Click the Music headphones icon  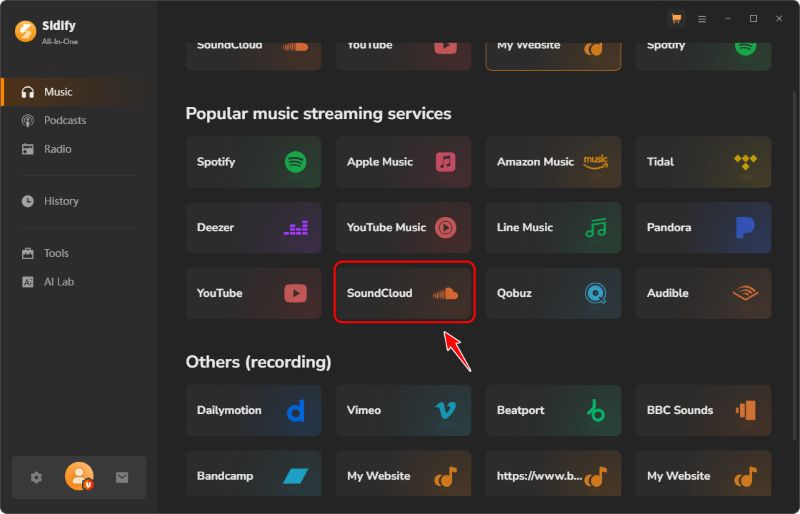28,92
